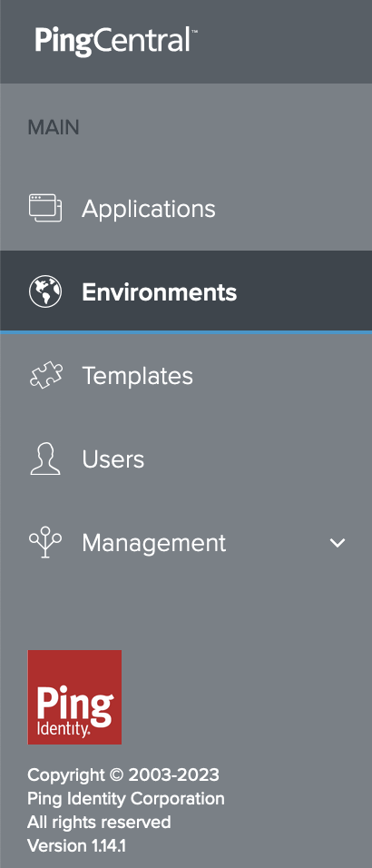Click the Copyright © 2003-2023 text
Screen dimensions: 372x868
(123, 775)
